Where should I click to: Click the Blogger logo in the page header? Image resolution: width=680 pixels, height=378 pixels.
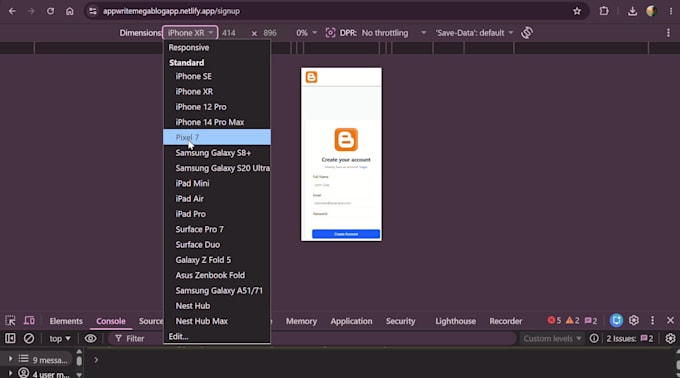pyautogui.click(x=311, y=77)
